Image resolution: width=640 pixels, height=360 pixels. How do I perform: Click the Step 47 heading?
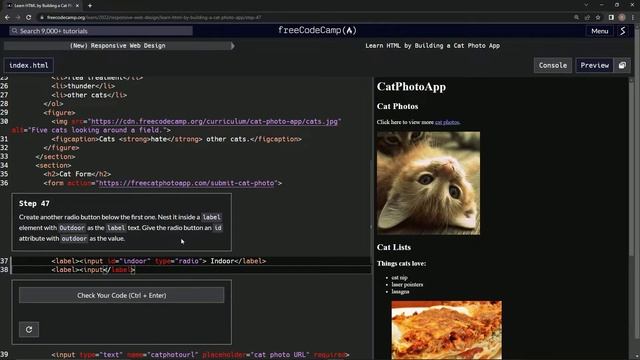34,203
